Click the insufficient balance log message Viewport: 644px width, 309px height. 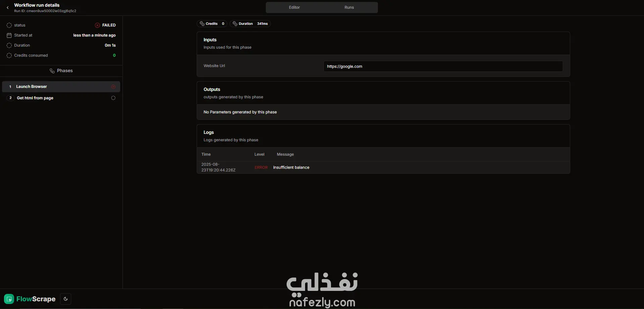[x=291, y=167]
